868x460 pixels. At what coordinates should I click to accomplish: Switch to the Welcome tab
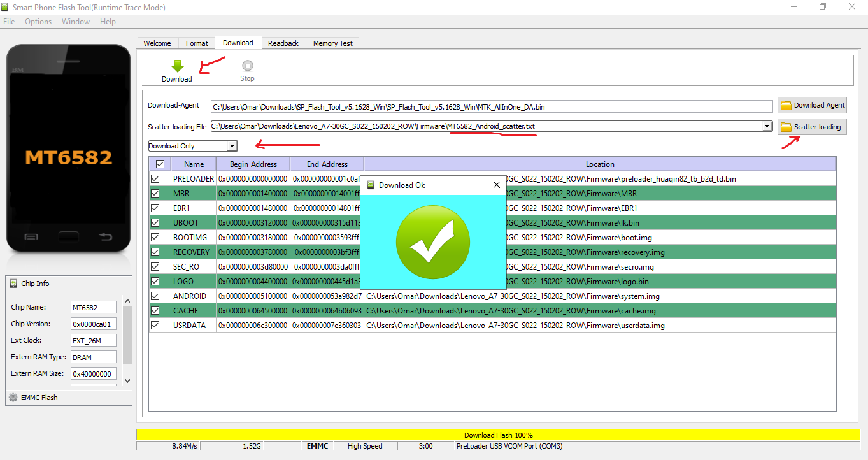coord(157,43)
